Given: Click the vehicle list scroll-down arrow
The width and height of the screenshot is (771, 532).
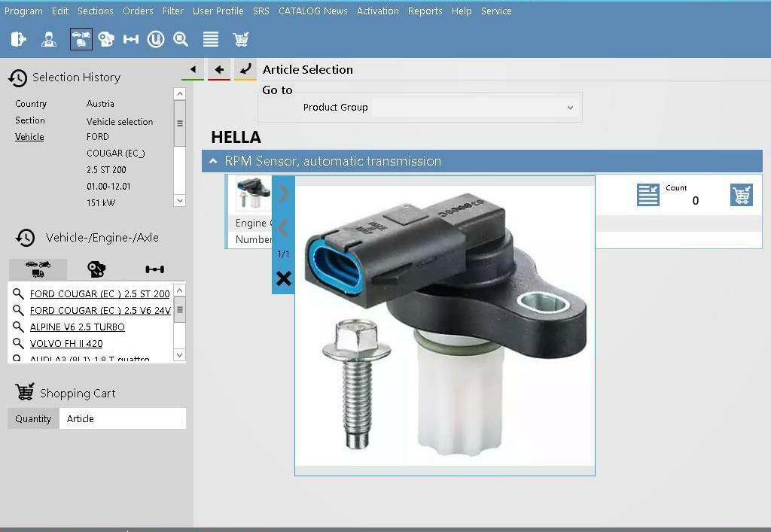Looking at the screenshot, I should (180, 354).
